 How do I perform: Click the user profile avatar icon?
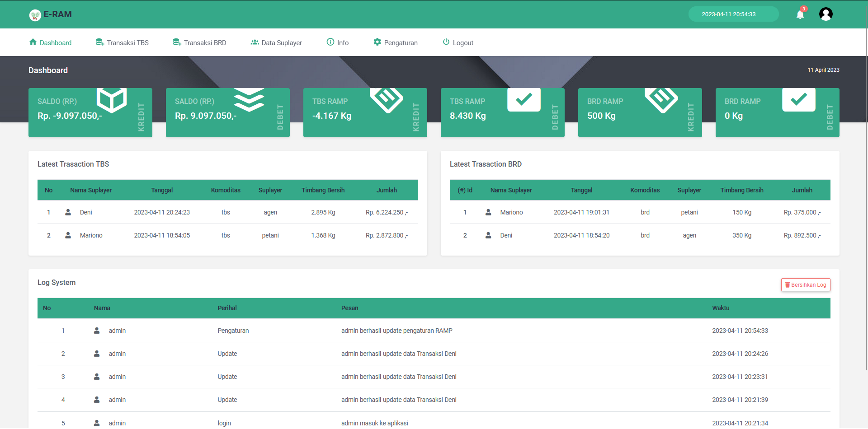826,14
